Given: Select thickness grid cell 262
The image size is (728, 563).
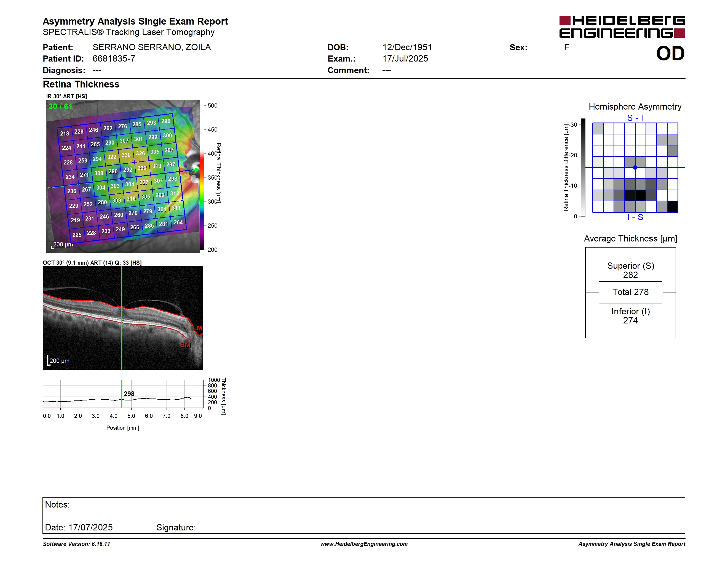Looking at the screenshot, I should tap(108, 128).
